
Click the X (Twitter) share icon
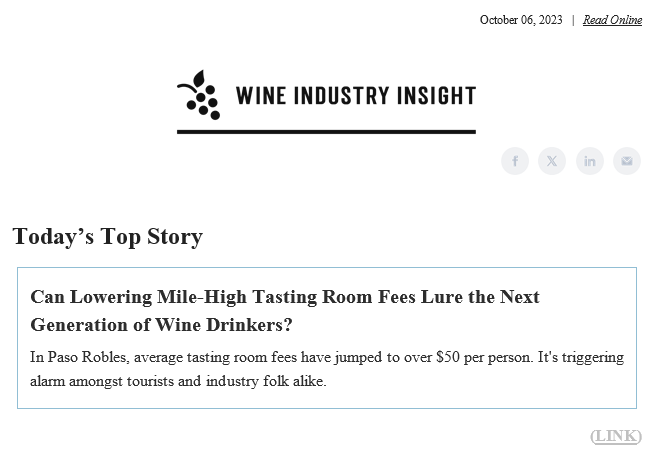click(552, 161)
